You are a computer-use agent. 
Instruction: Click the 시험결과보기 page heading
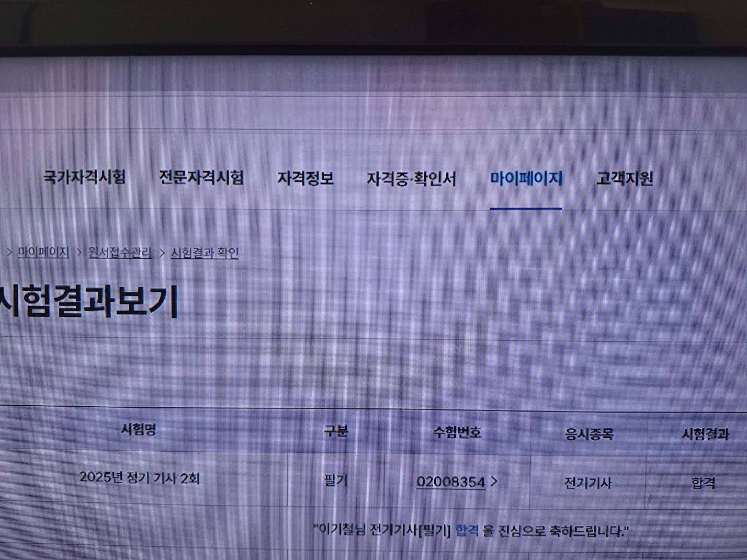pyautogui.click(x=89, y=301)
